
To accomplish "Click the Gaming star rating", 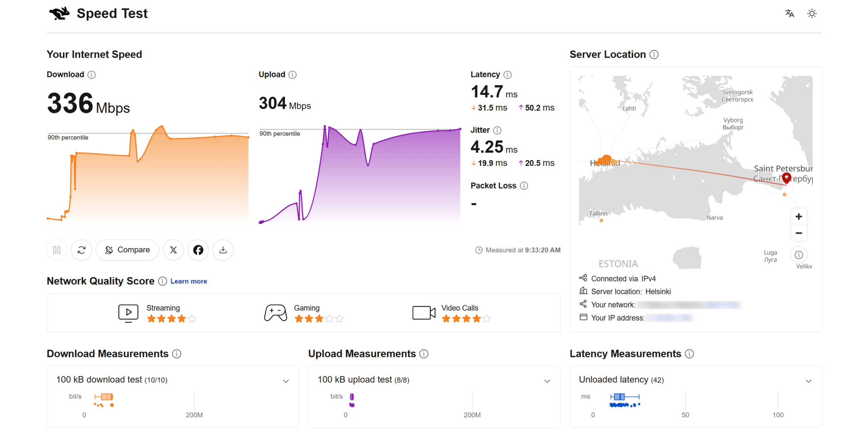I will point(319,318).
